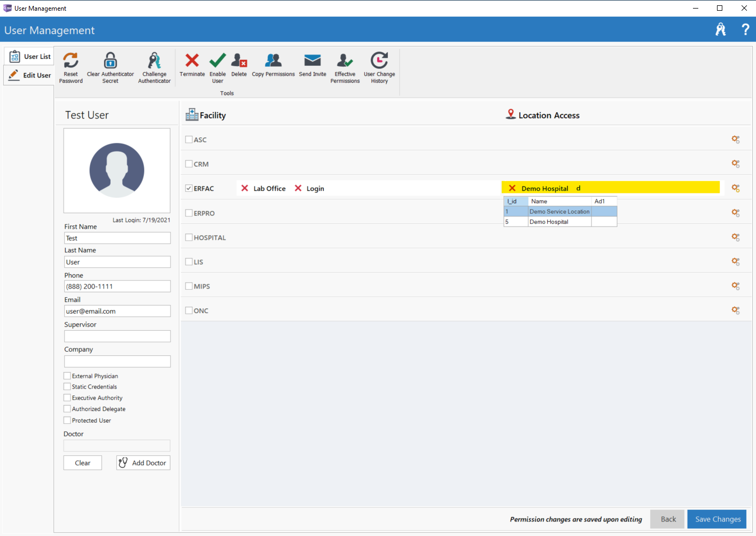
Task: Open settings gear for HOSPITAL facility
Action: 736,237
